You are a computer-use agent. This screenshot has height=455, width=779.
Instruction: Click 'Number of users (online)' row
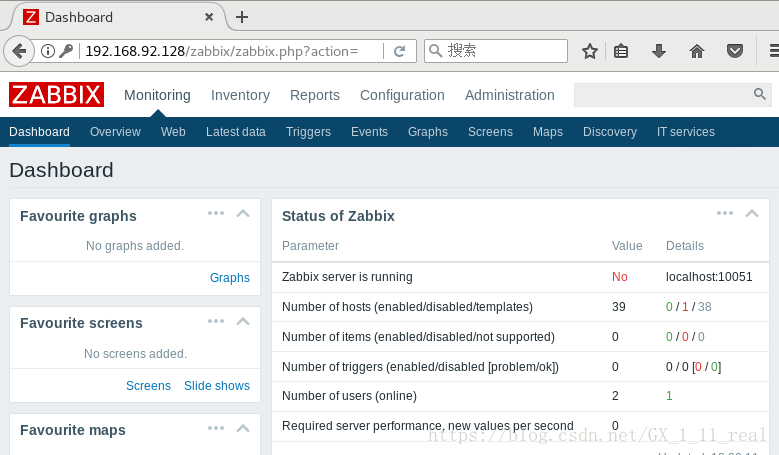pos(520,396)
